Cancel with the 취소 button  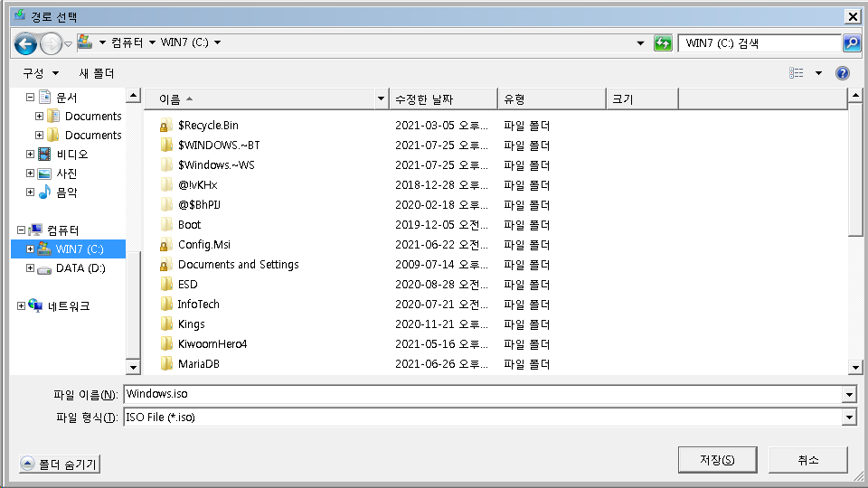click(808, 460)
